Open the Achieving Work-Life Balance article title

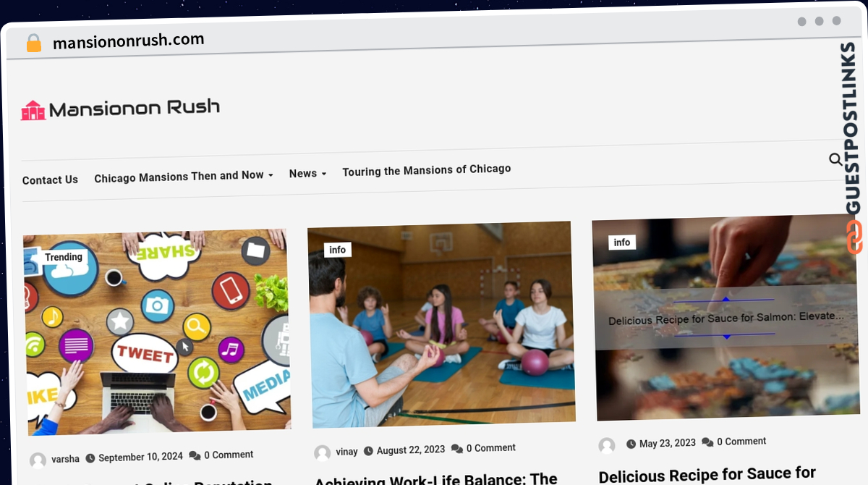(x=436, y=479)
